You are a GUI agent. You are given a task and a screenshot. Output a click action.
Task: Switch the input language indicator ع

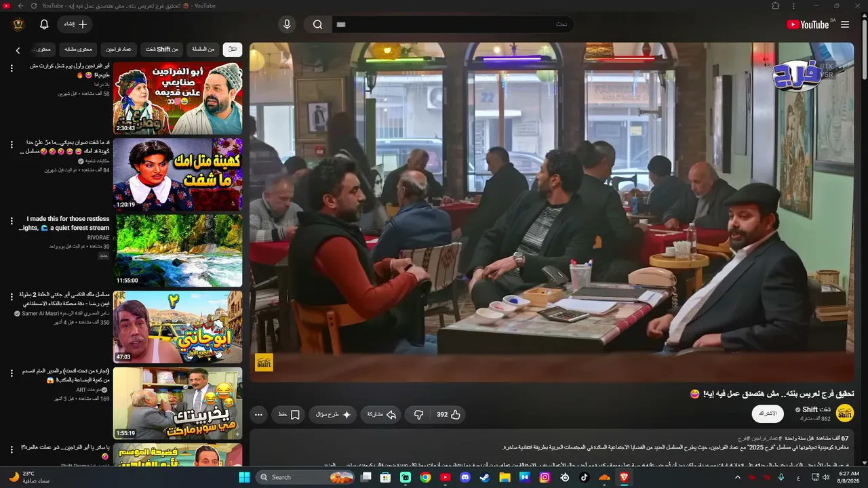pyautogui.click(x=798, y=477)
